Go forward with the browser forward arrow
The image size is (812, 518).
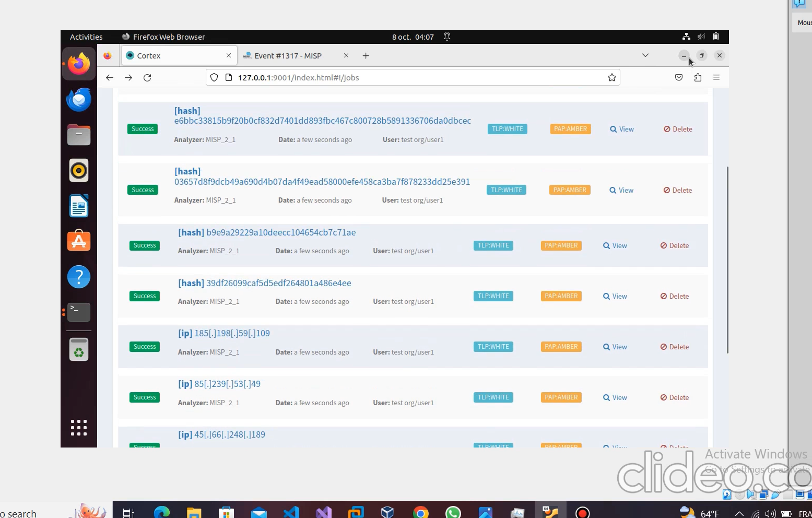[128, 77]
